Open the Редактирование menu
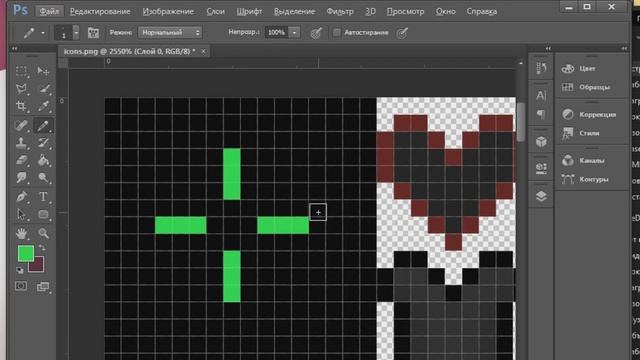The image size is (640, 360). [100, 11]
